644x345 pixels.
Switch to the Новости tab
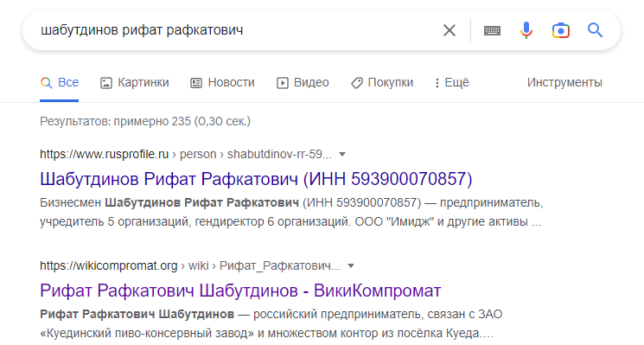tap(222, 82)
